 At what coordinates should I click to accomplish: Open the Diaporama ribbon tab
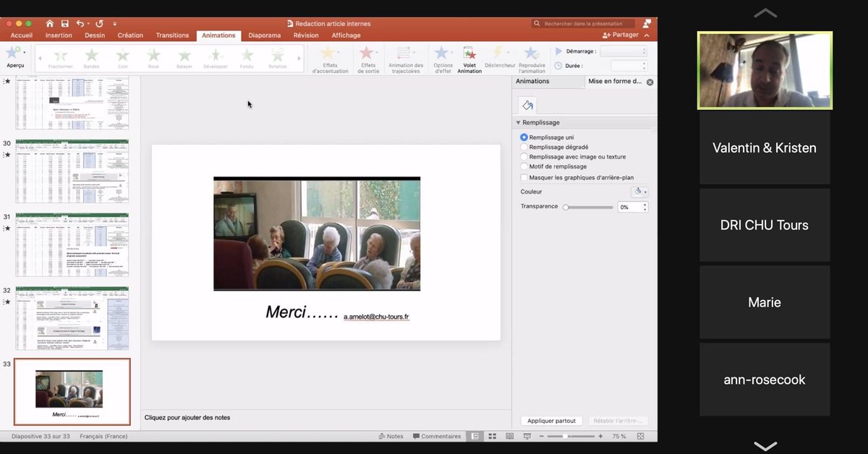[265, 35]
